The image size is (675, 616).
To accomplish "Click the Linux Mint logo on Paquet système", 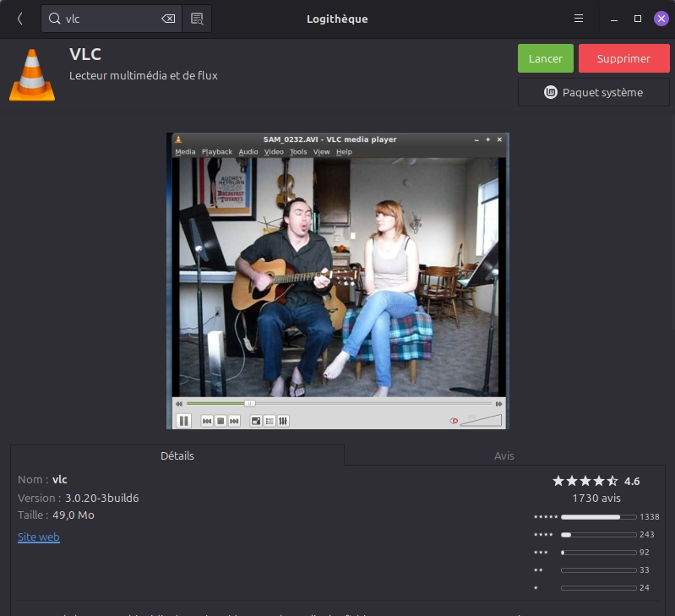I will coord(551,92).
